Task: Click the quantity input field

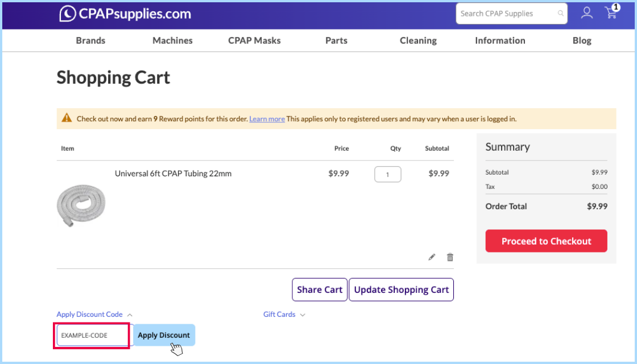Action: (387, 174)
